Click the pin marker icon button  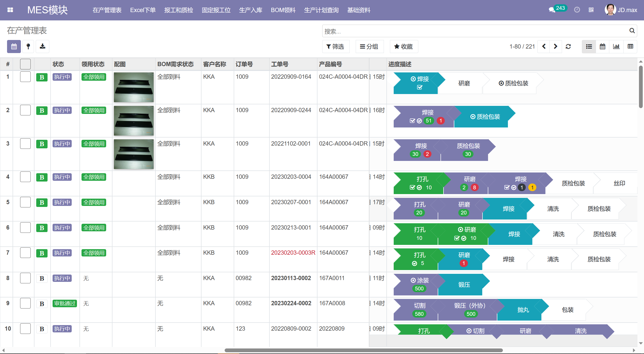28,47
